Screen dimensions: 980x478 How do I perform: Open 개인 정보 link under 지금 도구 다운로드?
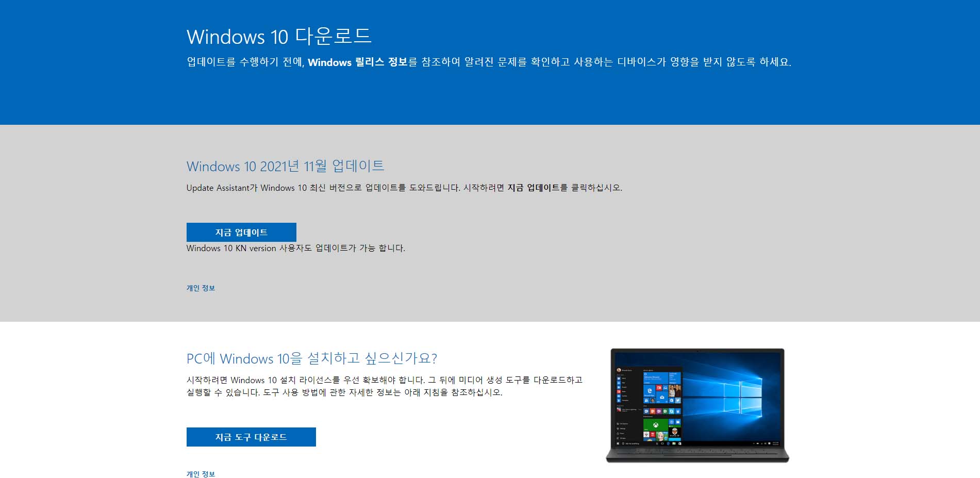coord(201,474)
